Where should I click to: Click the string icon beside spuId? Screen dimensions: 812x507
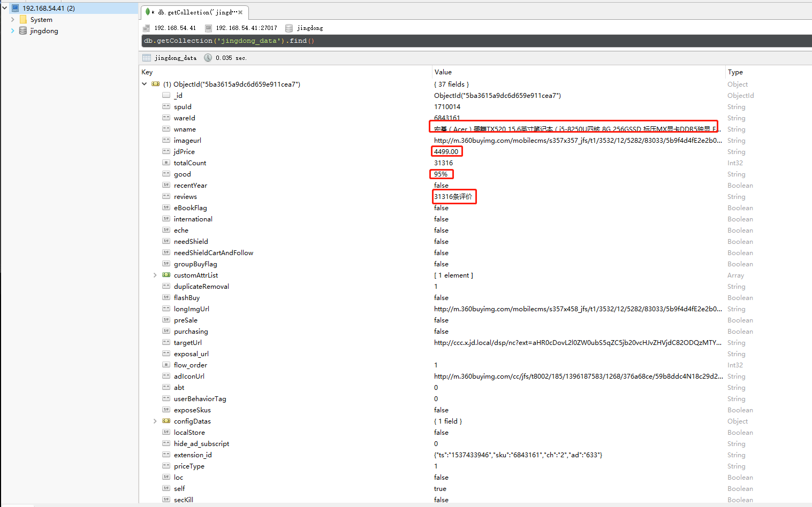tap(166, 106)
